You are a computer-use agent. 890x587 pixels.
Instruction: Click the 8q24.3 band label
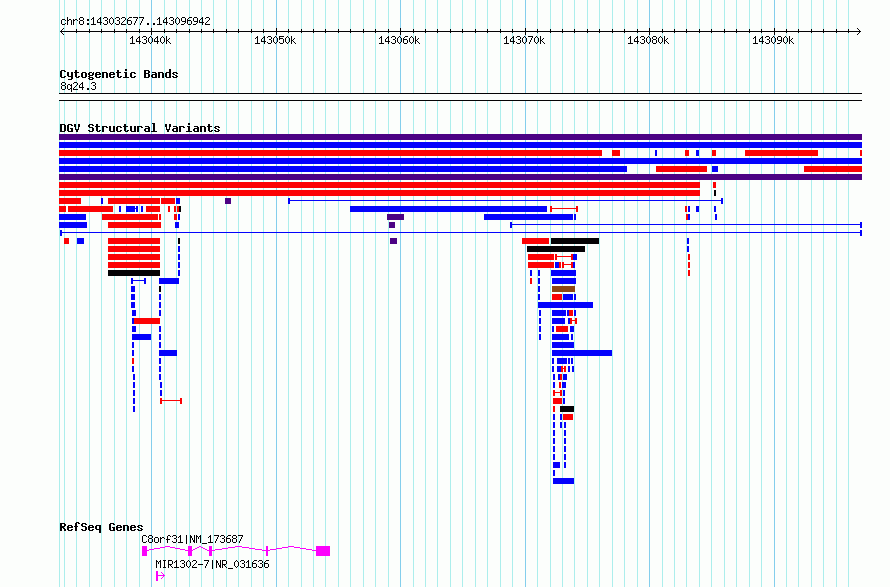click(78, 86)
